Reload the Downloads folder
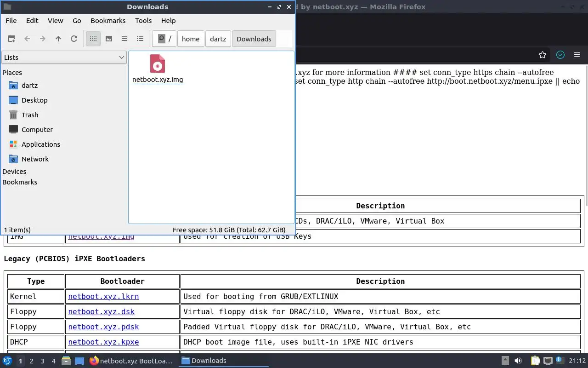This screenshot has width=588, height=368. pyautogui.click(x=74, y=39)
